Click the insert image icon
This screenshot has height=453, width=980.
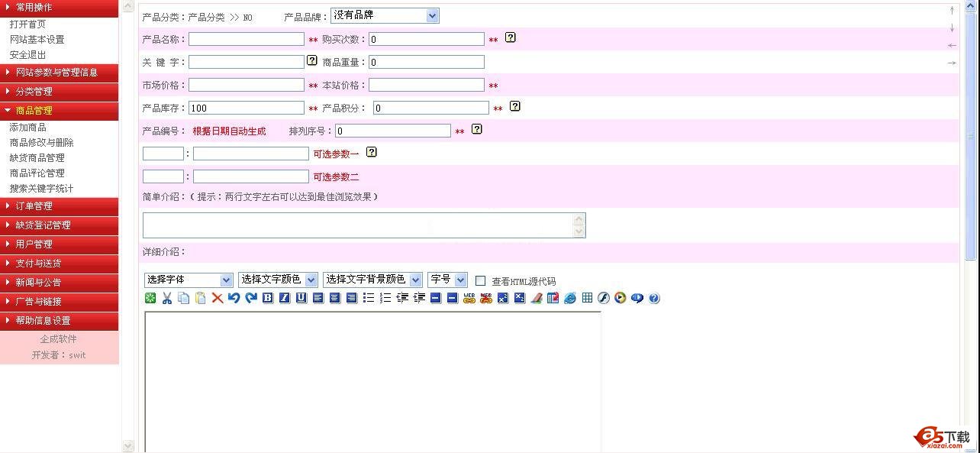(x=553, y=298)
